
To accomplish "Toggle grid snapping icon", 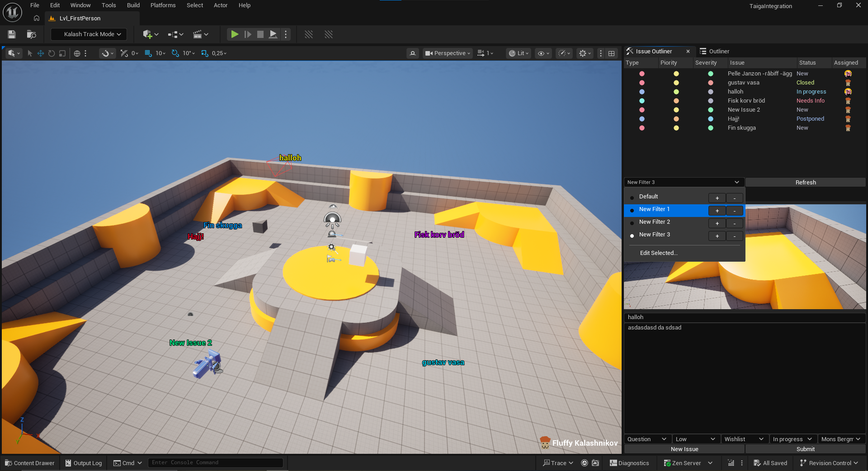I will 148,53.
